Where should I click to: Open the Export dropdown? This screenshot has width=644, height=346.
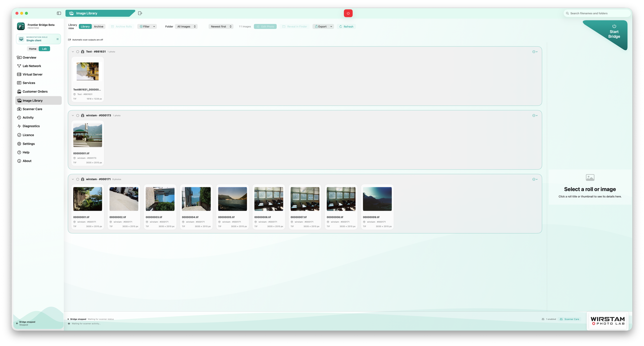(323, 26)
